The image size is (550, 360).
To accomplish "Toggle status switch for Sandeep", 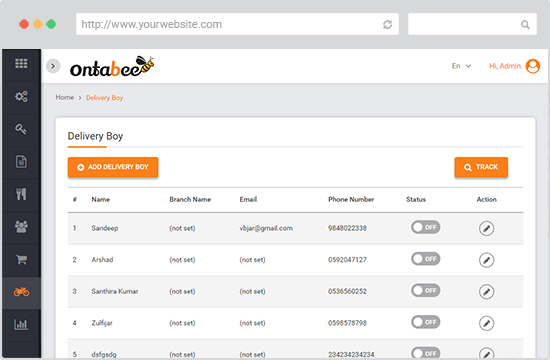I will pyautogui.click(x=425, y=227).
